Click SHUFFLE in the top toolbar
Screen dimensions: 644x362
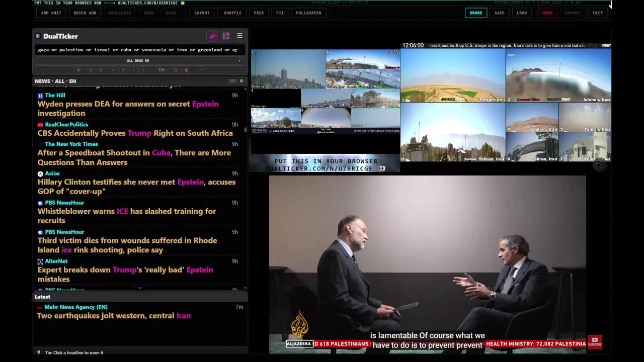click(232, 13)
